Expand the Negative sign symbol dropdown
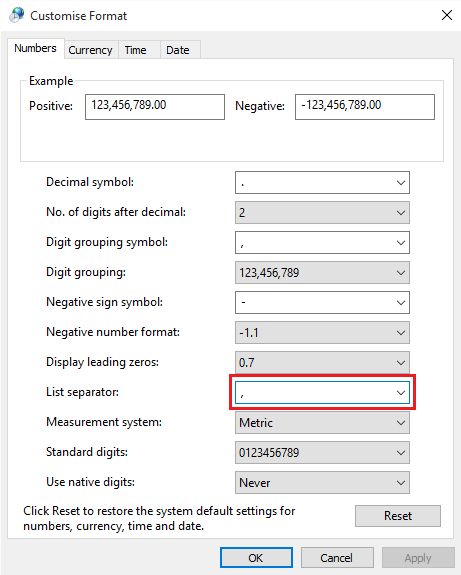The height and width of the screenshot is (575, 461). pyautogui.click(x=322, y=303)
